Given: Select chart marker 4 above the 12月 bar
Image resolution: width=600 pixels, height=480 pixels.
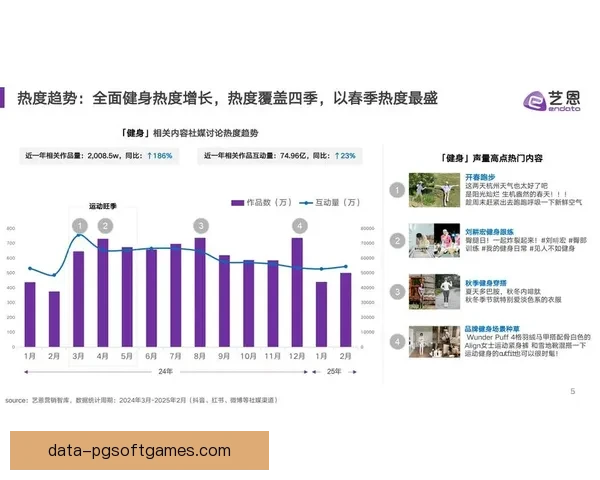Looking at the screenshot, I should (300, 226).
